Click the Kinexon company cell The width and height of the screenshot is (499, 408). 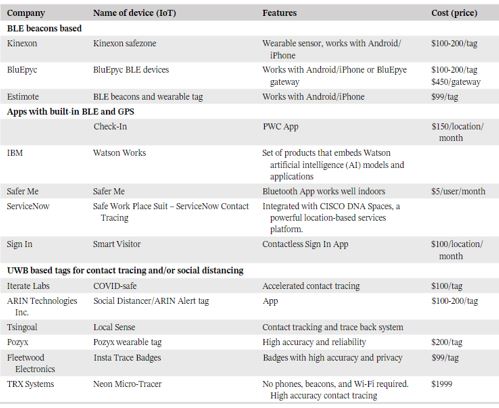coord(22,43)
